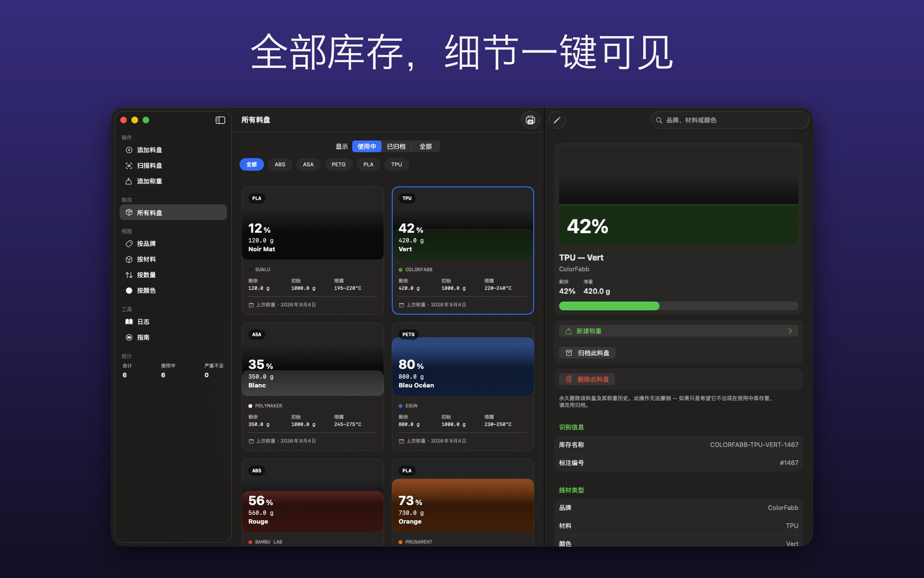The width and height of the screenshot is (924, 578).
Task: Click the red 删除此料盘 button
Action: tap(587, 380)
